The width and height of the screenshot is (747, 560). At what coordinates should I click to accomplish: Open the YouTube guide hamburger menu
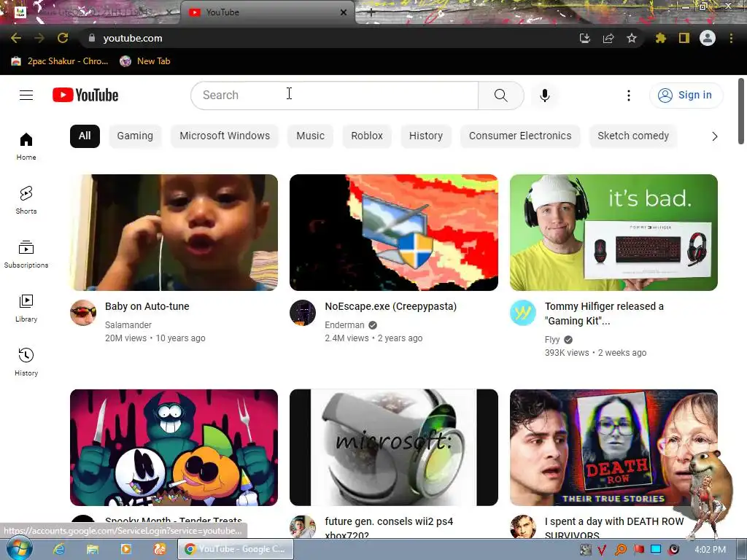26,96
